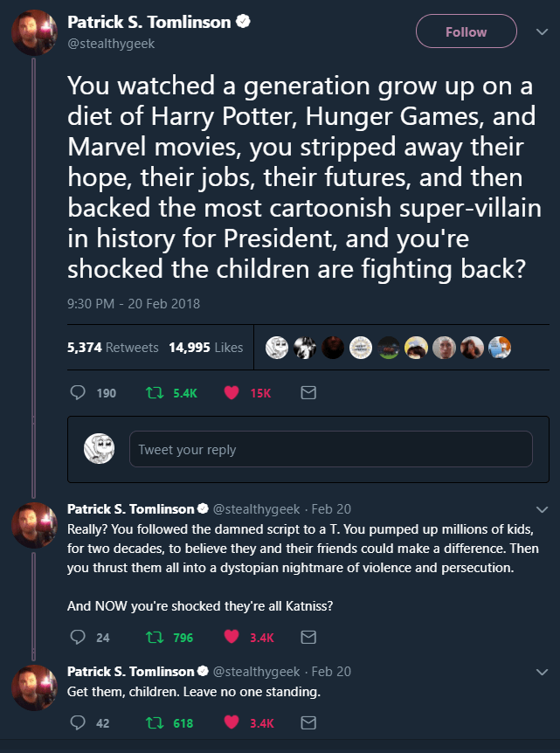
Task: Reply to the main tweet with 190 replies
Action: (x=77, y=393)
